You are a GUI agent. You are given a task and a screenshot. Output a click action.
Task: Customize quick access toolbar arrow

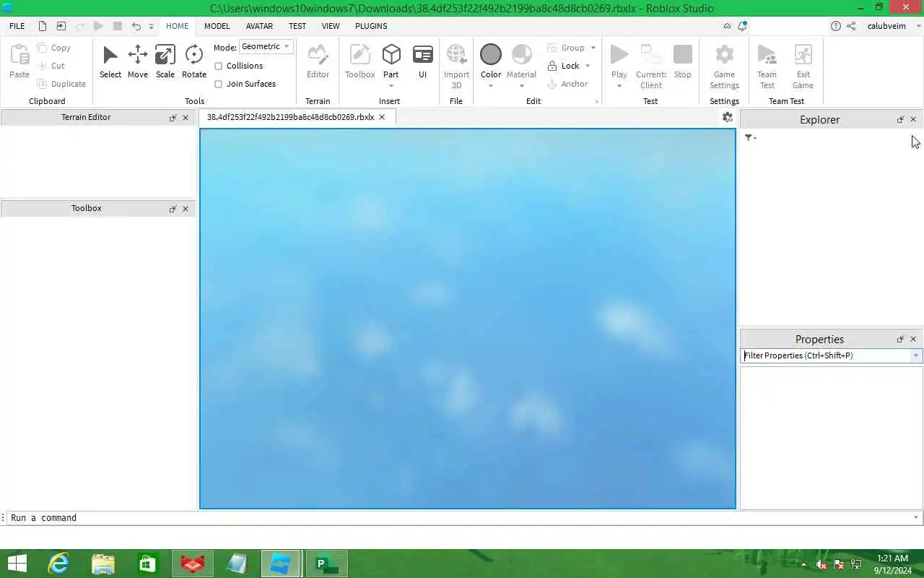pos(151,26)
